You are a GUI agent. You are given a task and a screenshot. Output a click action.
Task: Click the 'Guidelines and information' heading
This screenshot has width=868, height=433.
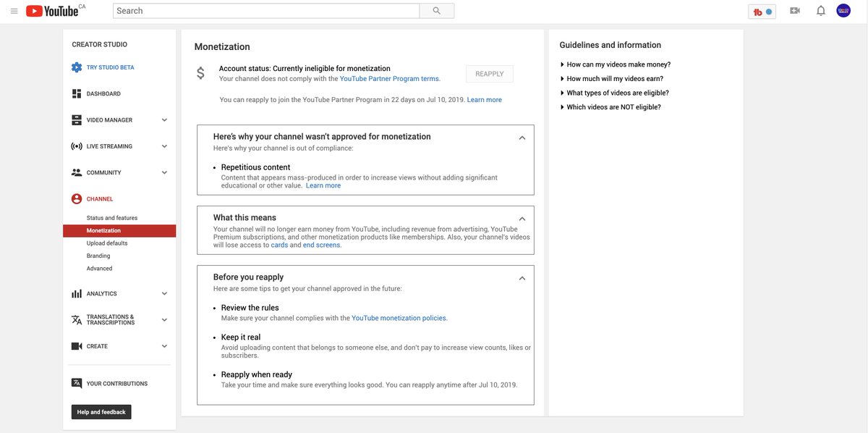[x=610, y=45]
